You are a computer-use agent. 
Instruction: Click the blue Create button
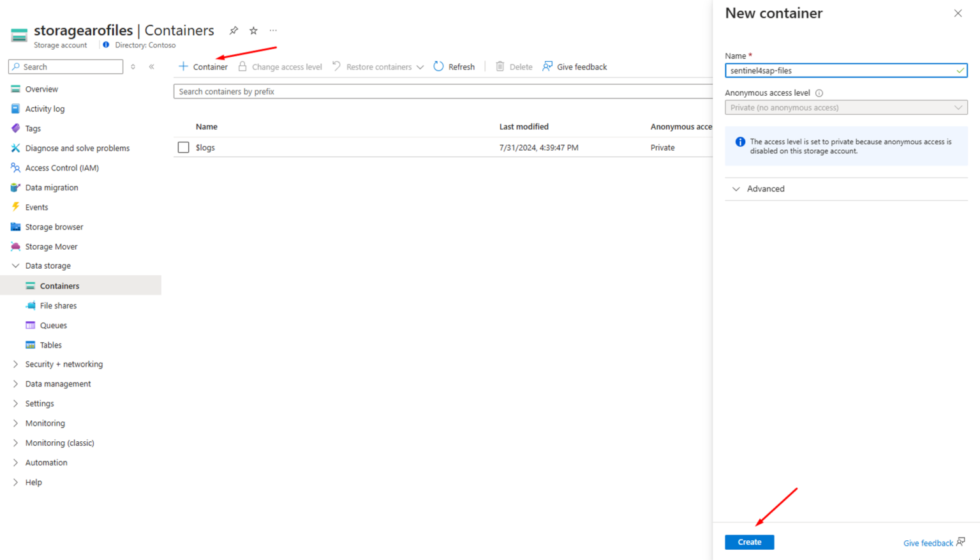pos(749,542)
